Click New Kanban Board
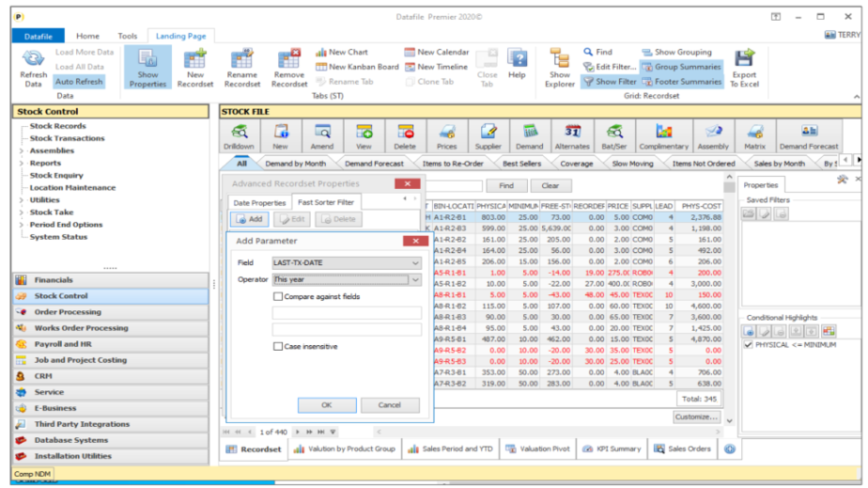 click(357, 67)
